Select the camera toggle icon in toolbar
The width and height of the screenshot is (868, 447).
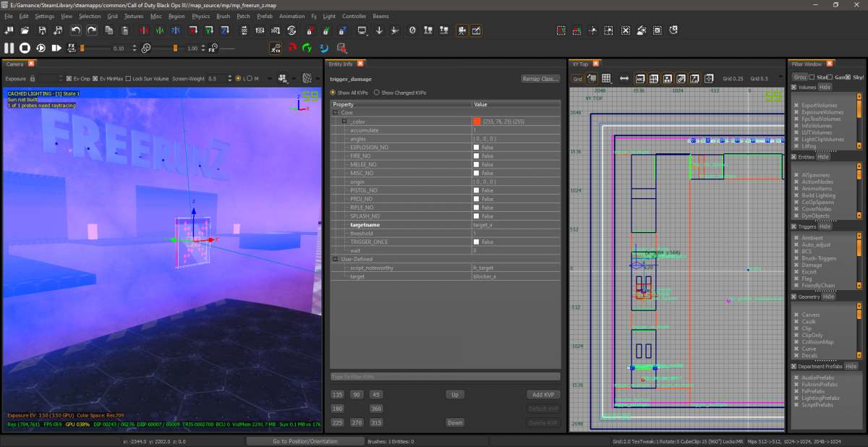[x=462, y=30]
